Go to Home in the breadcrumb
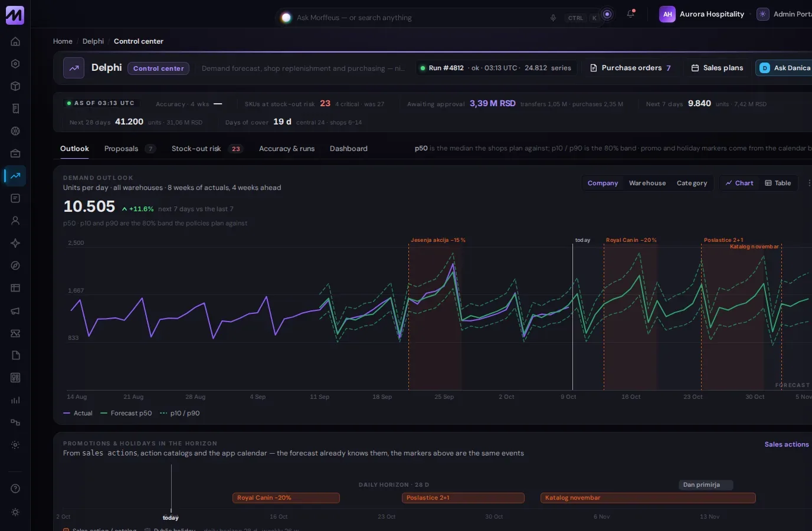The image size is (812, 531). (63, 41)
